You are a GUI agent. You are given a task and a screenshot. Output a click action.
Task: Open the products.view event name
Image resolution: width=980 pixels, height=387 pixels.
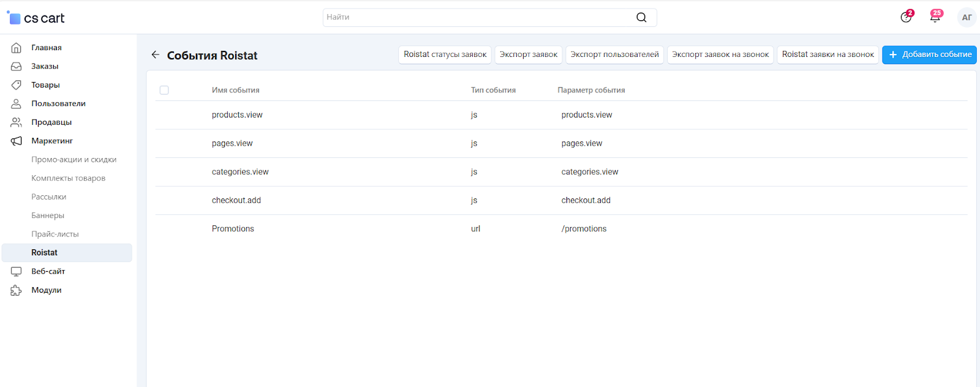point(237,115)
